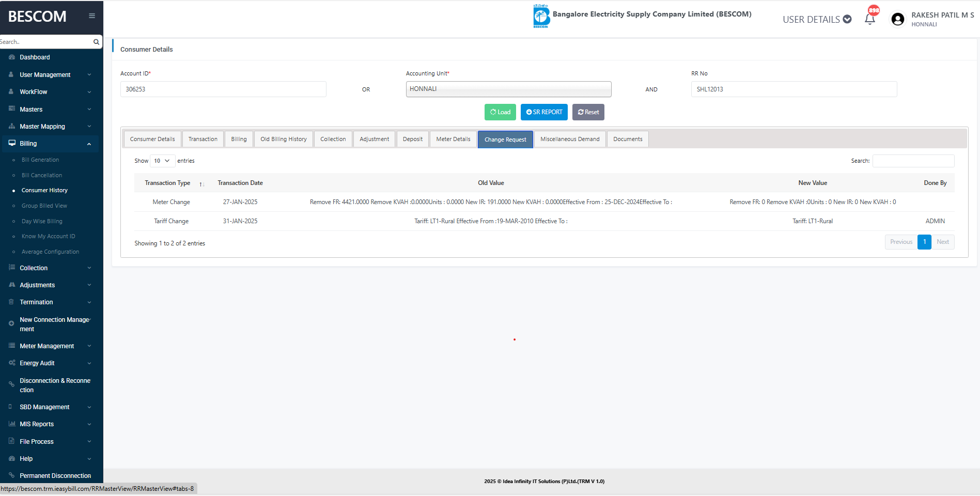Screen dimensions: 980x496
Task: Open Know My Account ID link
Action: pyautogui.click(x=49, y=237)
